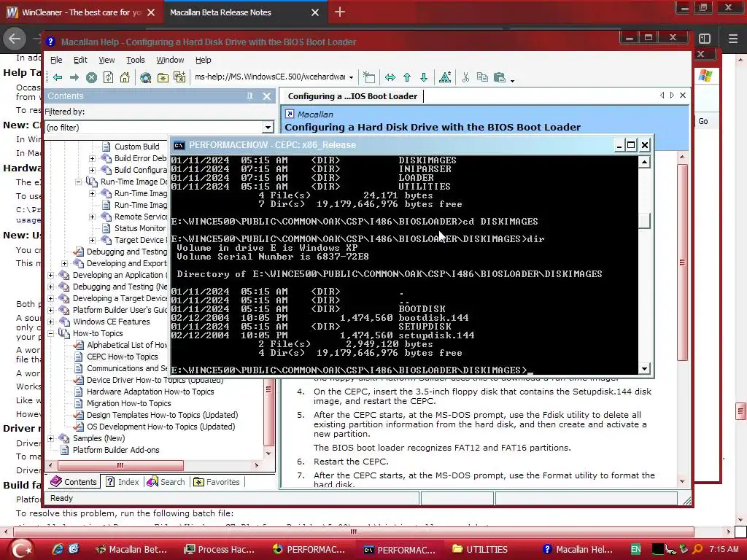The image size is (747, 560).
Task: Open help favorites folder icon in toolbar
Action: tap(163, 77)
